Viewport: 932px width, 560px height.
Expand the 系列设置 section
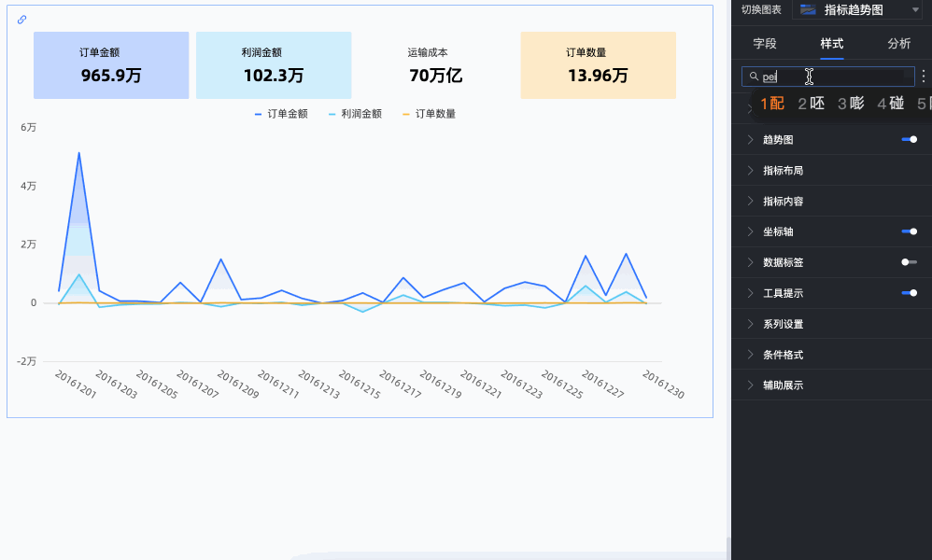coord(783,324)
